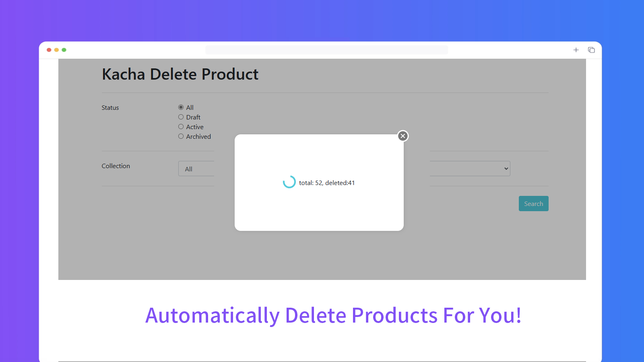
Task: Click the "Kacha Delete Product" heading
Action: [x=180, y=74]
